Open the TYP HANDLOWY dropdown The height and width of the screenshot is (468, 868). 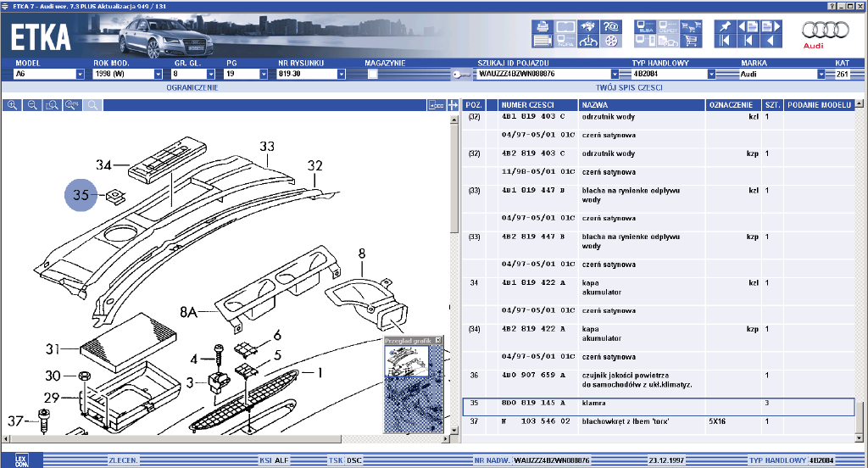[x=711, y=75]
